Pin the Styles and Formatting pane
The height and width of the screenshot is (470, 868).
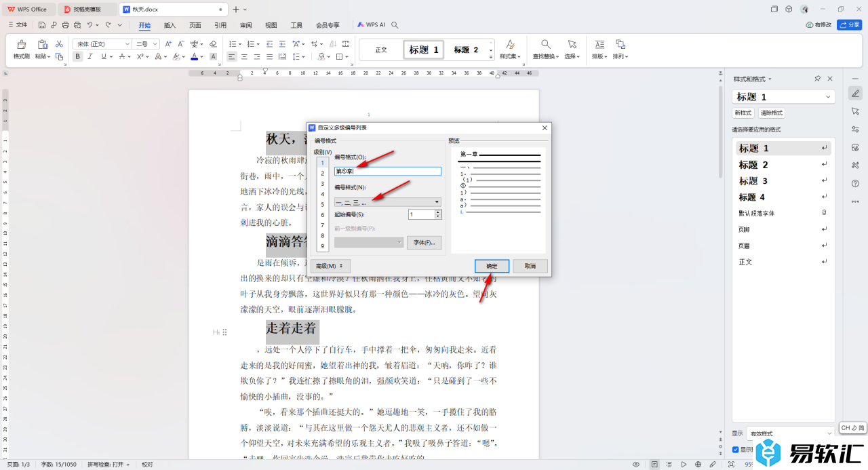click(817, 79)
